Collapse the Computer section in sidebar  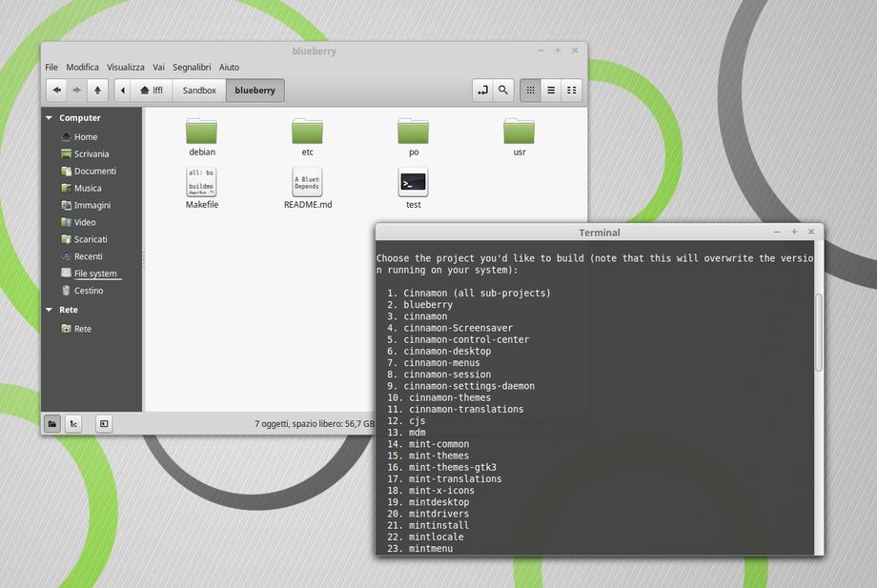[x=50, y=118]
